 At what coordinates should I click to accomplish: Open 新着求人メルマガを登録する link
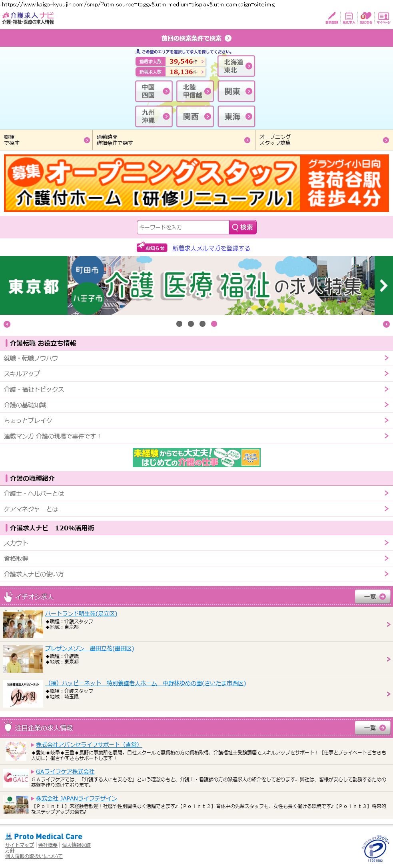211,248
